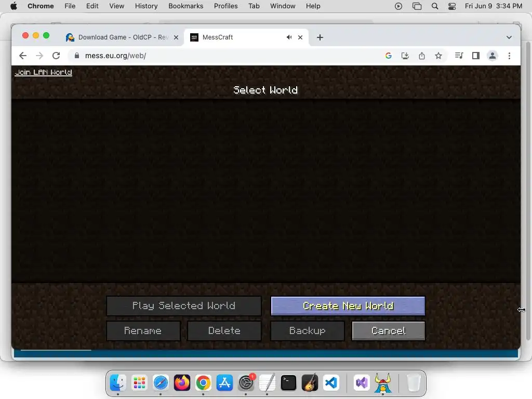532x399 pixels.
Task: Mute the MessCraft tab audio icon
Action: pyautogui.click(x=289, y=37)
